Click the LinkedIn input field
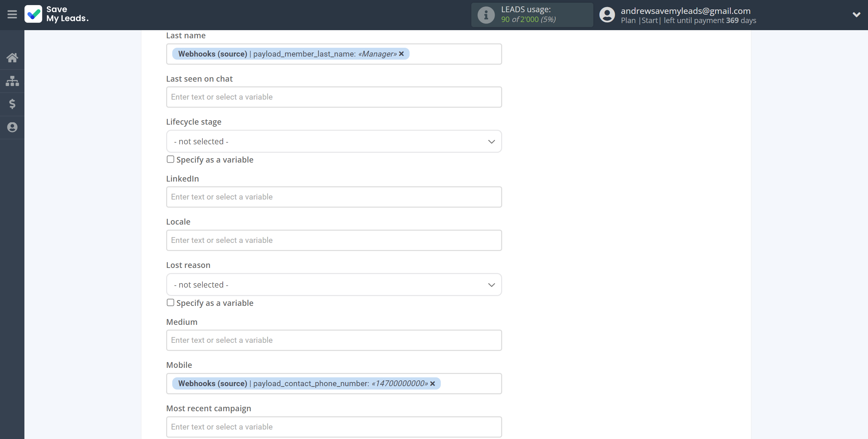The height and width of the screenshot is (439, 868). [x=333, y=196]
